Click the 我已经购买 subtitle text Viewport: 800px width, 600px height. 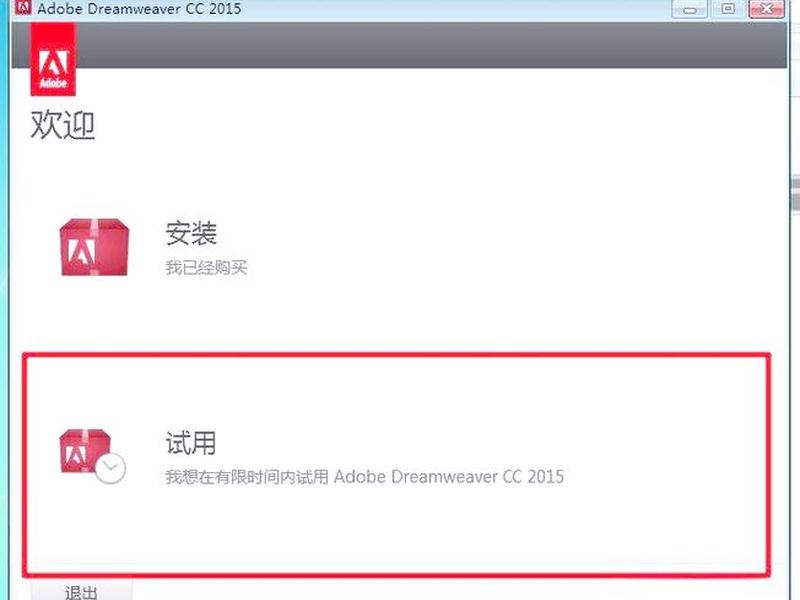coord(206,267)
